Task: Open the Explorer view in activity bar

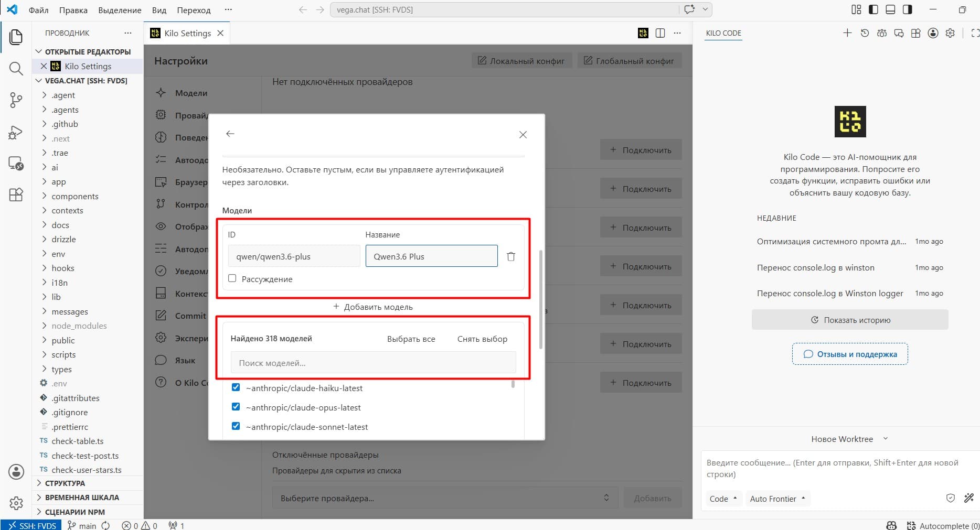Action: point(16,37)
